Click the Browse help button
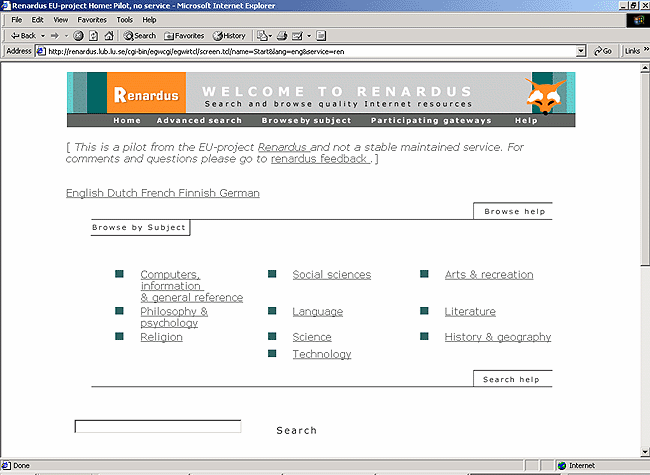The image size is (650, 475). pyautogui.click(x=513, y=211)
